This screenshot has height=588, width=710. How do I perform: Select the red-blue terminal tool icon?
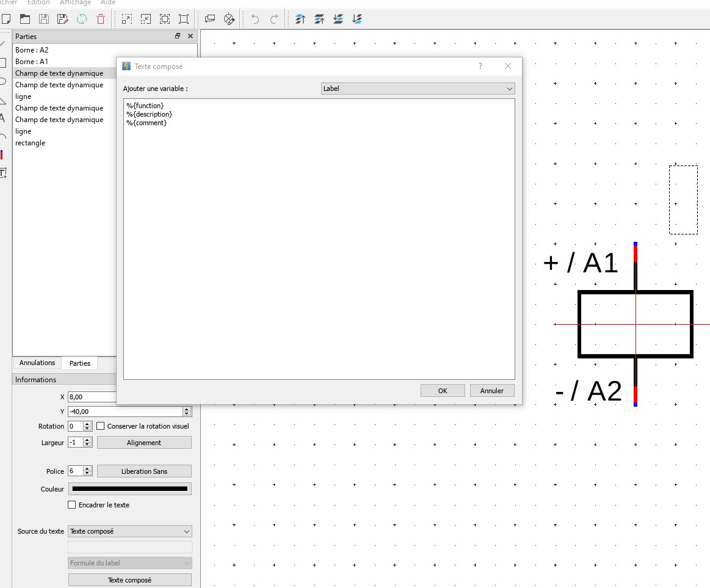(2, 155)
